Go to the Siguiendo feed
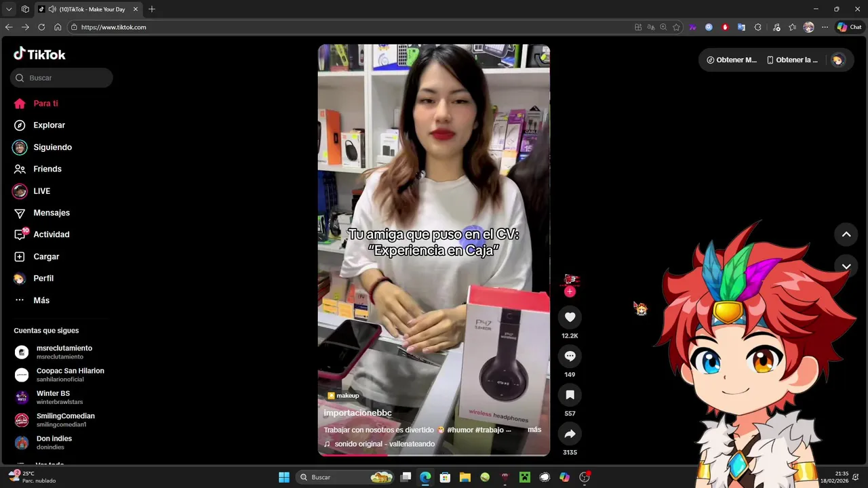The width and height of the screenshot is (868, 488). (43, 147)
